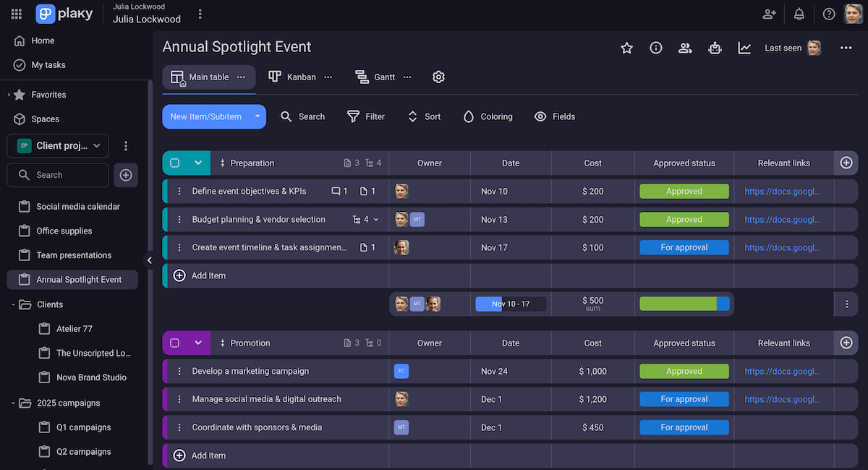868x470 pixels.
Task: Star the Annual Spotlight Event board
Action: click(626, 48)
